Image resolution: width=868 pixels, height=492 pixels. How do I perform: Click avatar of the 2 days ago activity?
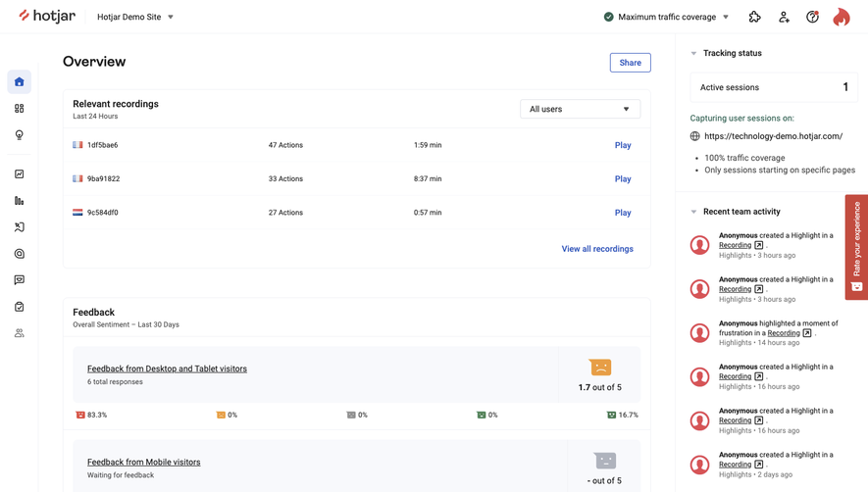(699, 465)
